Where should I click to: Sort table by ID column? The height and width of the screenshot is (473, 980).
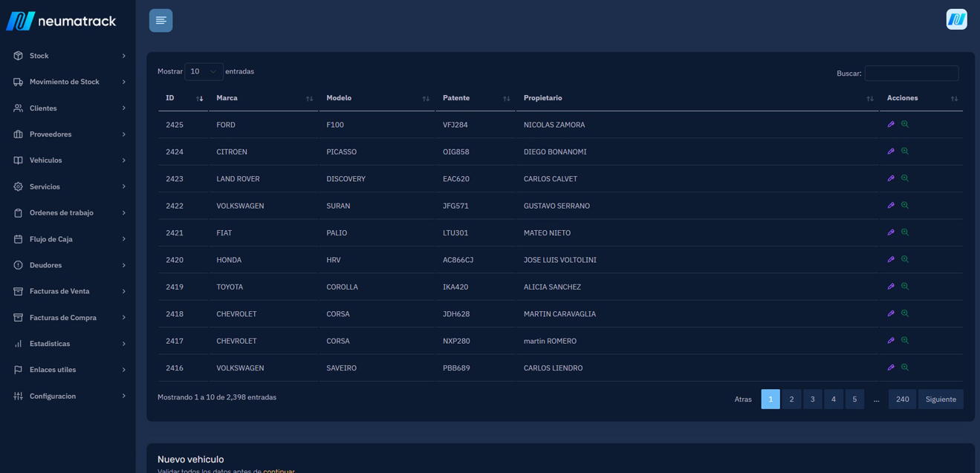pos(184,98)
